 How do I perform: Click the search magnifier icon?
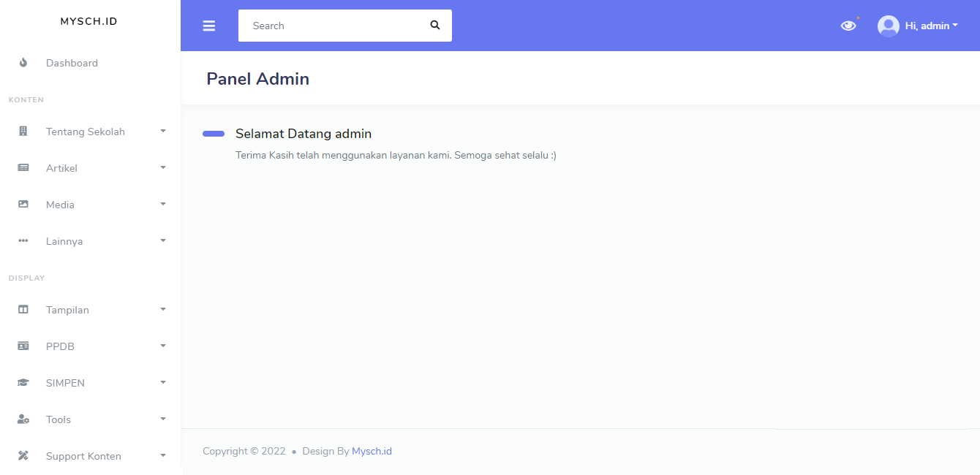coord(435,26)
